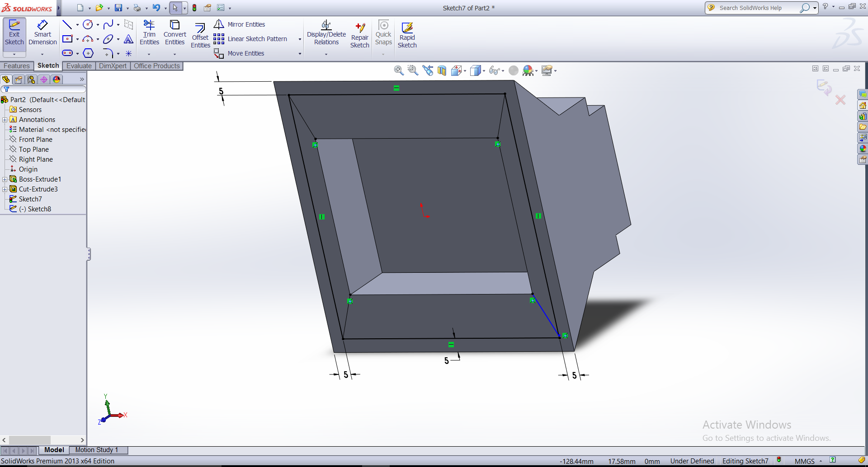
Task: Click Search SolidWorks Help field
Action: (758, 8)
